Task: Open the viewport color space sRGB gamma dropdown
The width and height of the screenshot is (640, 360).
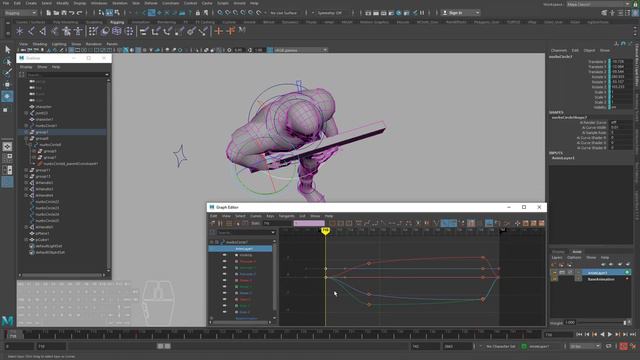Action: pos(301,50)
